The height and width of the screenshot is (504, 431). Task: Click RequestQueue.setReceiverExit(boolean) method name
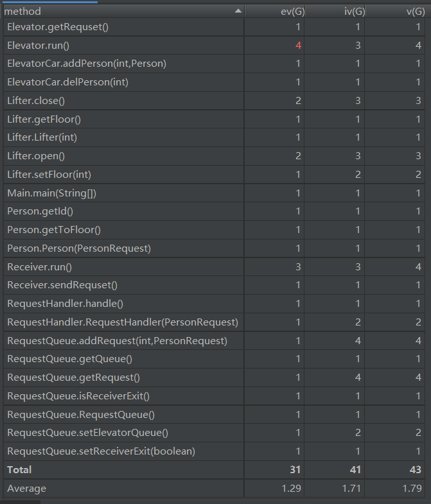pyautogui.click(x=101, y=451)
